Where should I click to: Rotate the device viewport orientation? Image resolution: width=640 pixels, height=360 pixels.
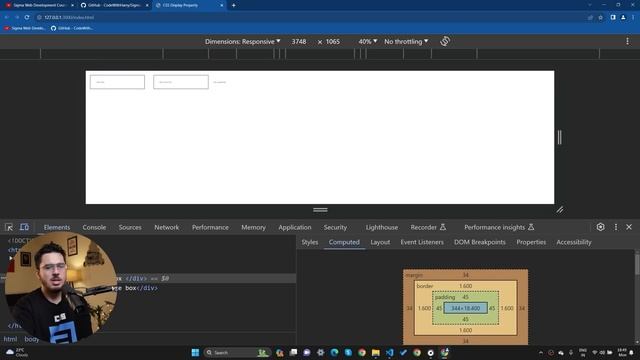(x=445, y=41)
